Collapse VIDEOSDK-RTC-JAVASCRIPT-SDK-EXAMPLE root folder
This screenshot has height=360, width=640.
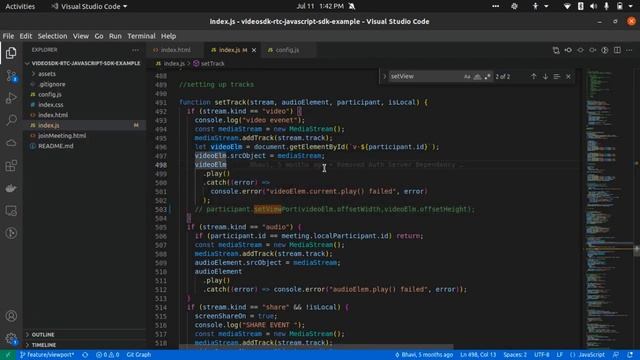[x=86, y=64]
